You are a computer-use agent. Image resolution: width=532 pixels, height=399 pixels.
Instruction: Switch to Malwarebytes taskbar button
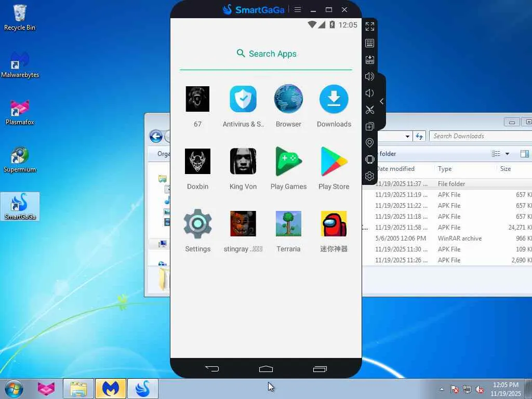tap(111, 389)
